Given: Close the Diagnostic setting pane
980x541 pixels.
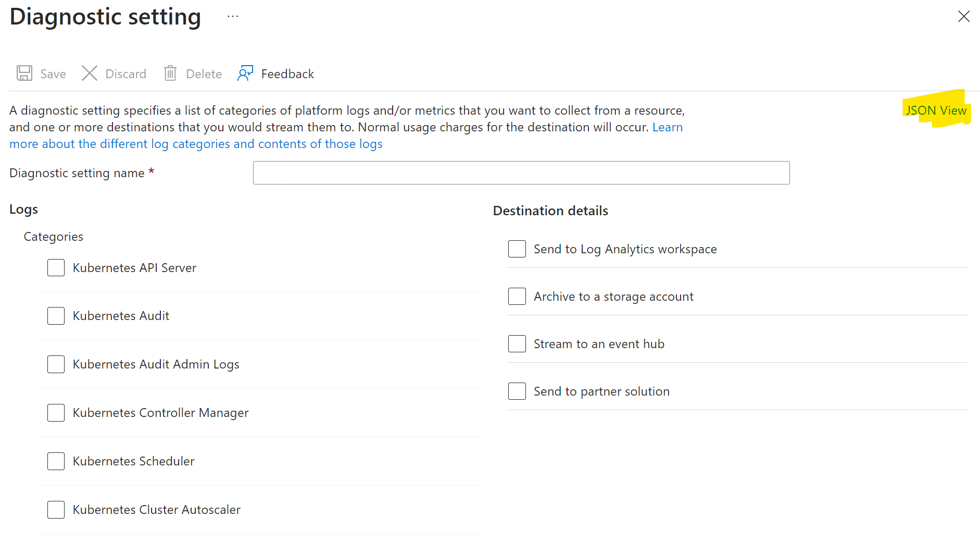Looking at the screenshot, I should (963, 17).
